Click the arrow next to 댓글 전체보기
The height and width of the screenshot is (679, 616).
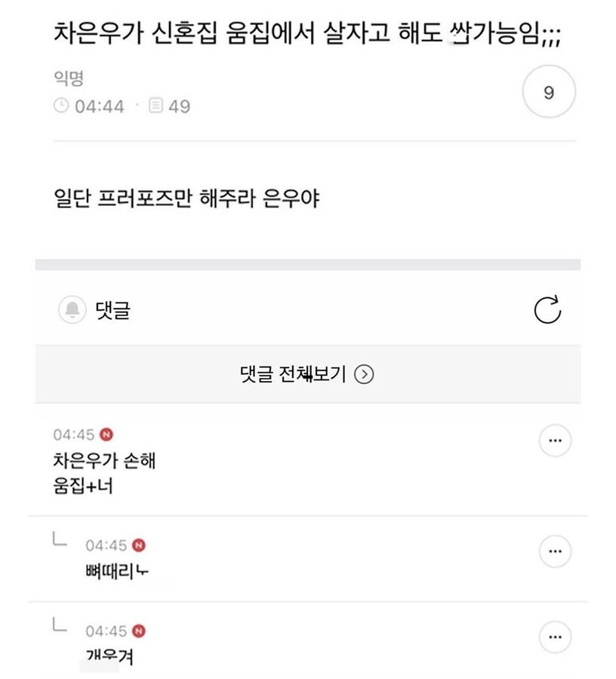365,374
